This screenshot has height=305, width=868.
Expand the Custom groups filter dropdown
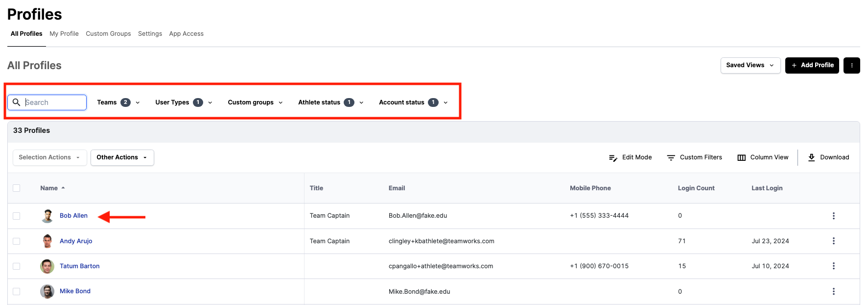pyautogui.click(x=255, y=102)
